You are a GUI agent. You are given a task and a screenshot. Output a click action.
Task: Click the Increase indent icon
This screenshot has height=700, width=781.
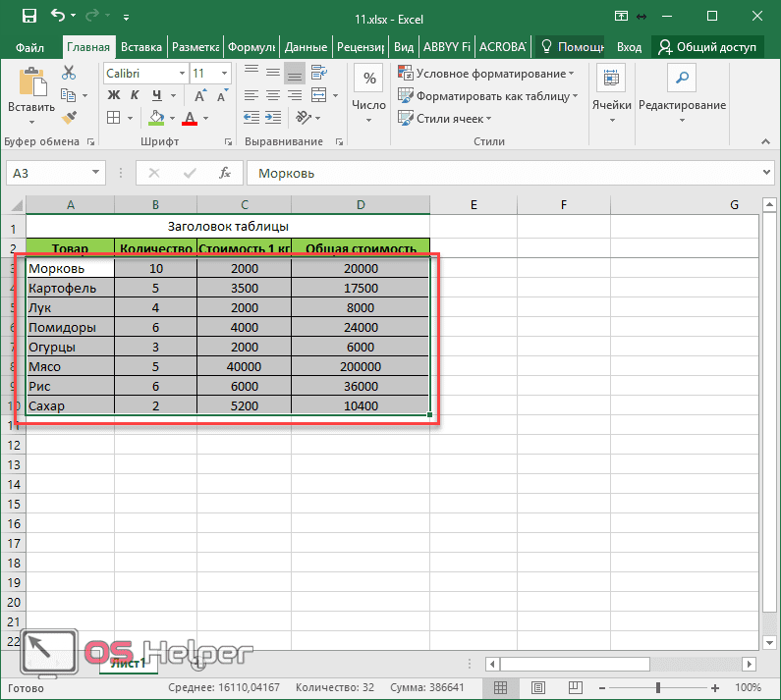point(273,118)
